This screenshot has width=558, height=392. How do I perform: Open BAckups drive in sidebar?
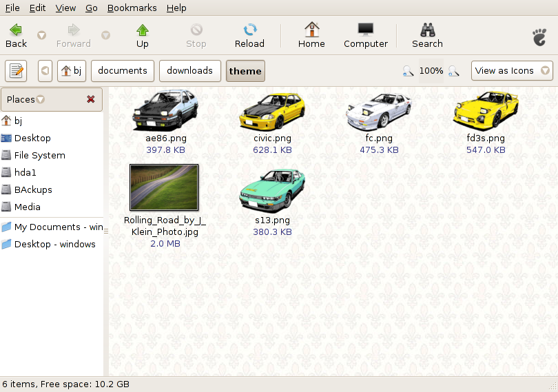52,189
